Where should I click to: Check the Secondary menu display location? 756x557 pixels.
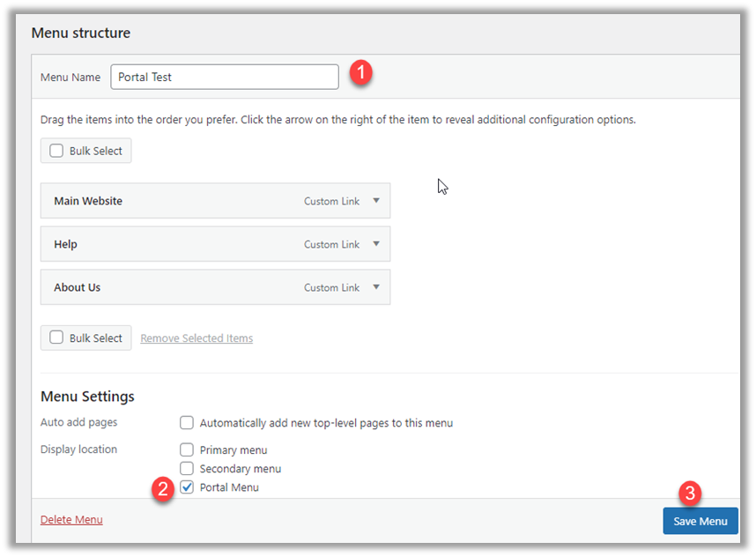coord(187,468)
